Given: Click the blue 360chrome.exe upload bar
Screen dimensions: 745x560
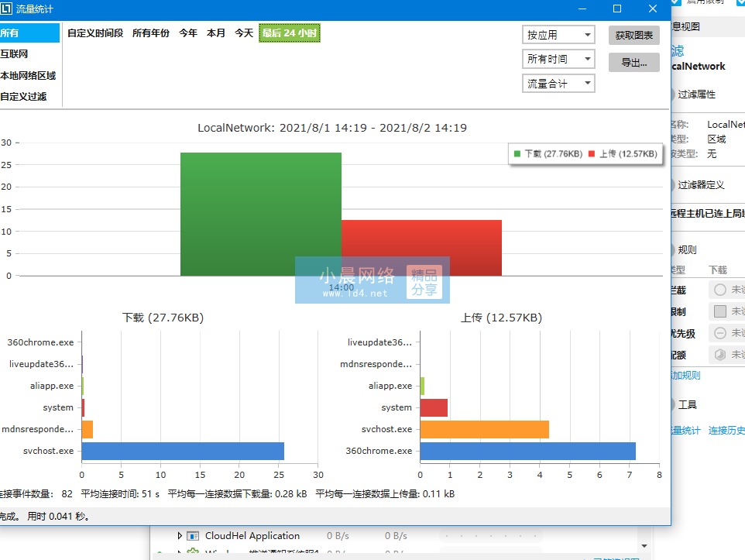Looking at the screenshot, I should [528, 451].
